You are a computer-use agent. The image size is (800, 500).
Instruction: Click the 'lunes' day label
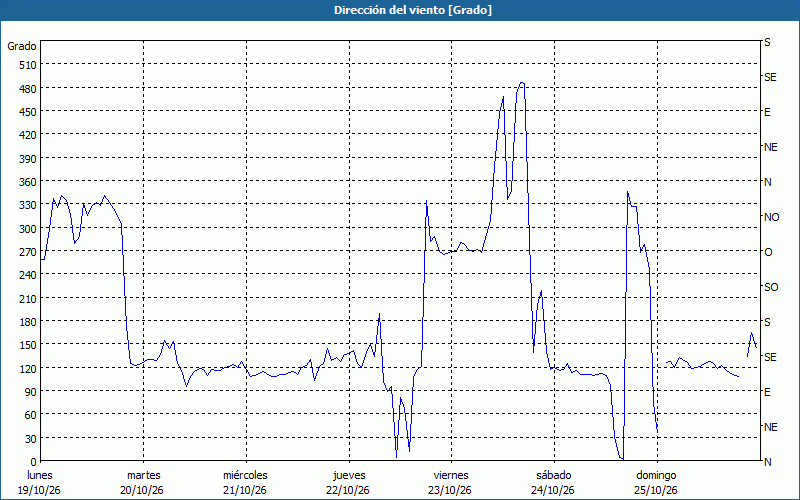pos(40,476)
